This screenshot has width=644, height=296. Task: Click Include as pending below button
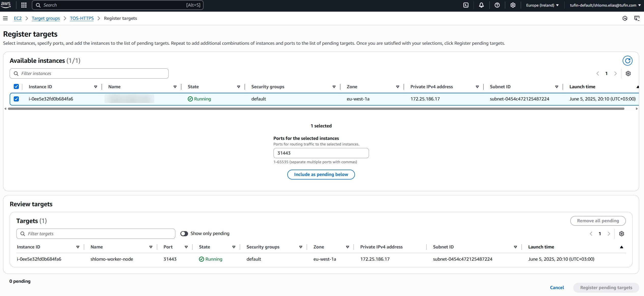click(321, 174)
